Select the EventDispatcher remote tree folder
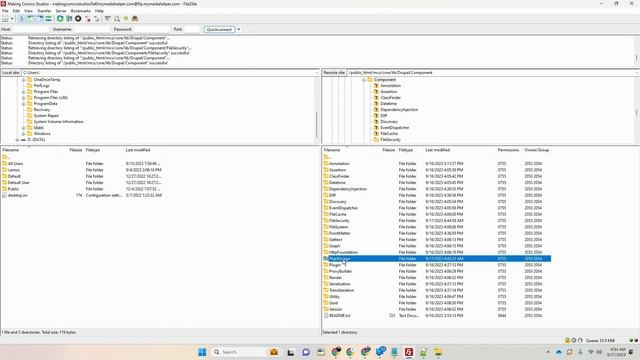The height and width of the screenshot is (360, 640). coord(395,128)
